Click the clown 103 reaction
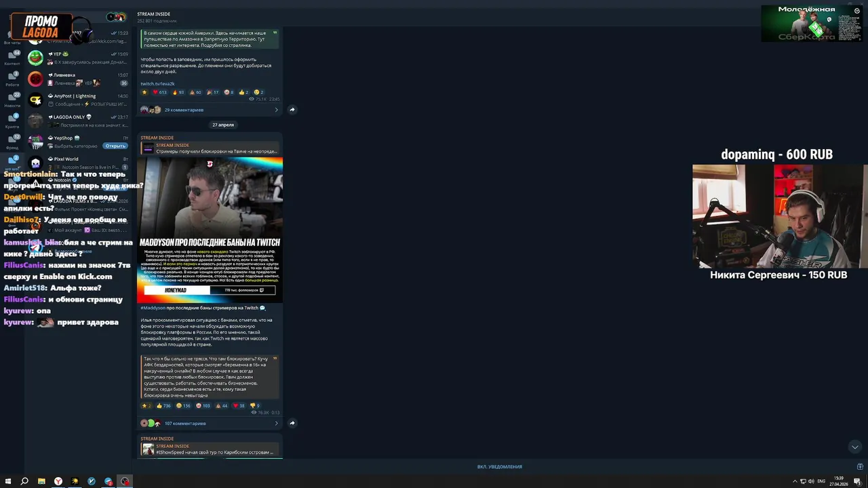 point(203,406)
